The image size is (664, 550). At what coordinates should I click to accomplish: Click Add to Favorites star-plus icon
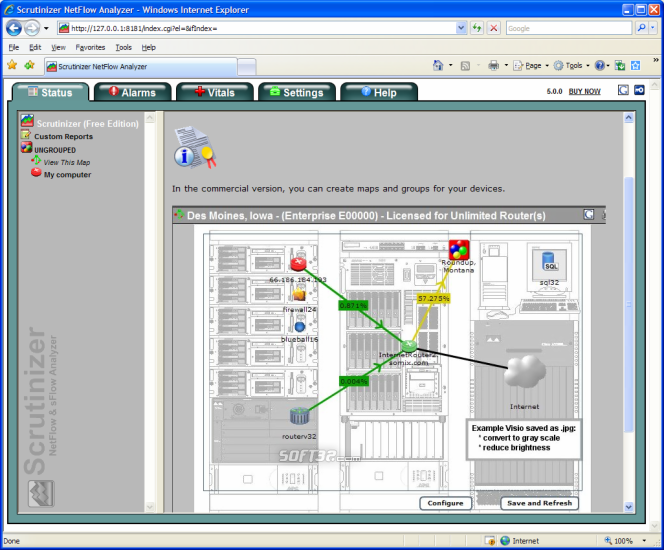coord(30,65)
